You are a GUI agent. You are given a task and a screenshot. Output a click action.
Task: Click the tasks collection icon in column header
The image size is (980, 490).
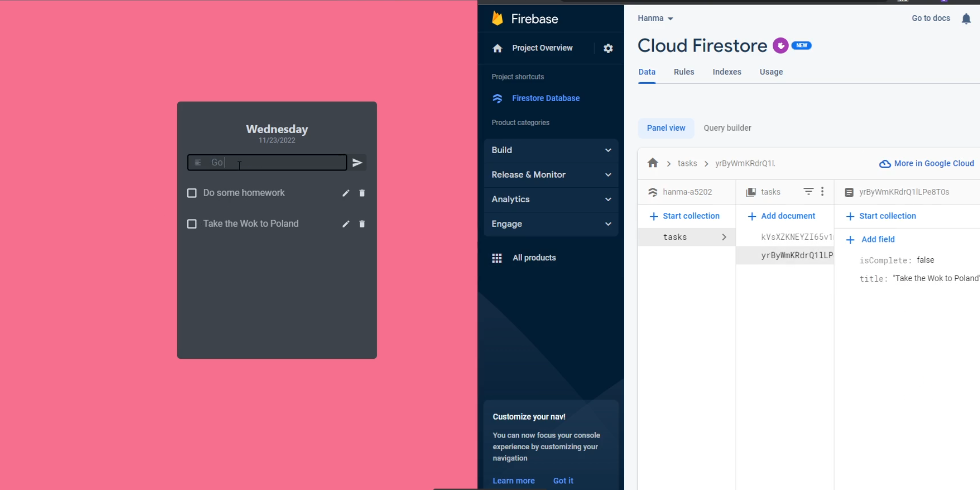point(751,192)
